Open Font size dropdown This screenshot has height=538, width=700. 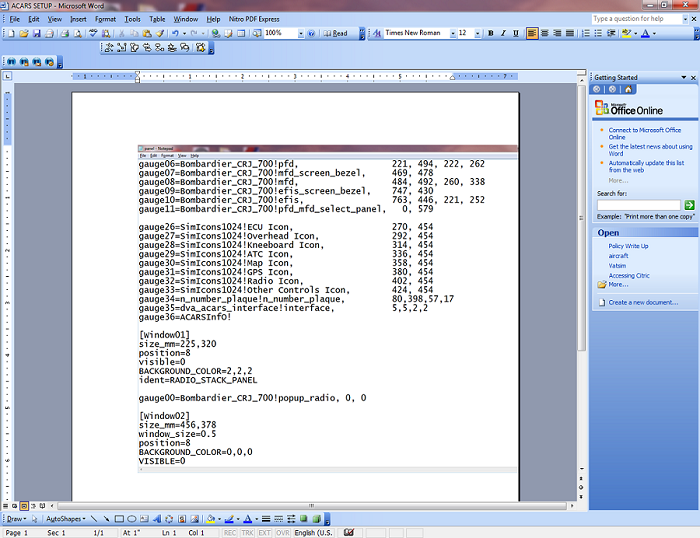(x=478, y=33)
